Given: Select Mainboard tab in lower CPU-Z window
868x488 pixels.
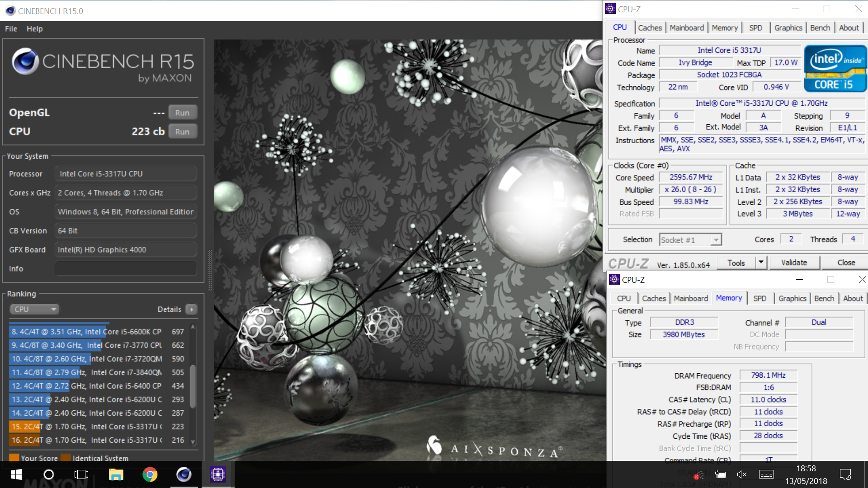Looking at the screenshot, I should point(690,298).
